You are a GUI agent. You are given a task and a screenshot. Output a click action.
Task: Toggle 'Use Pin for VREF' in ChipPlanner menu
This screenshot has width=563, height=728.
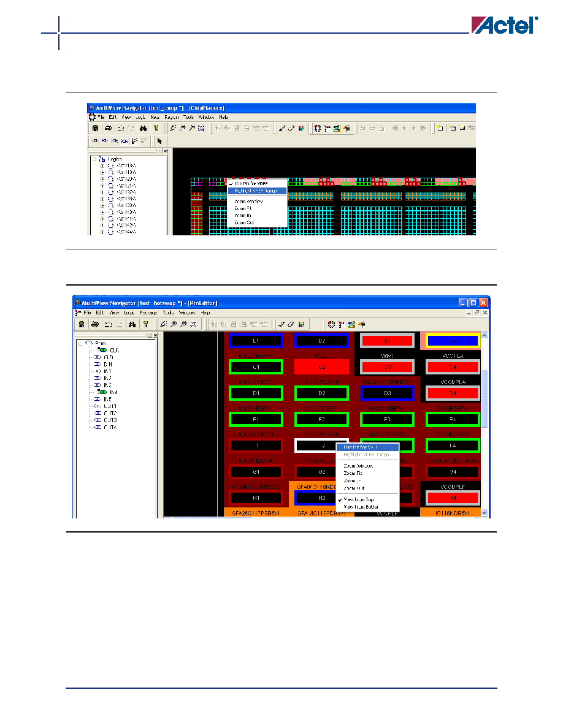click(x=251, y=184)
